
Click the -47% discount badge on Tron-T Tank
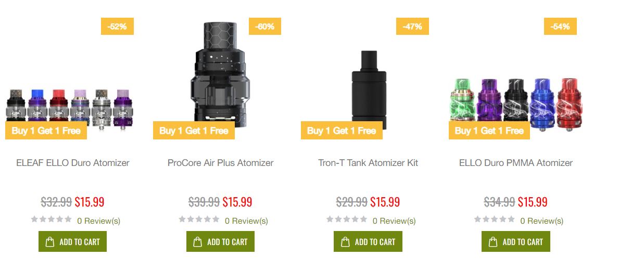[412, 27]
